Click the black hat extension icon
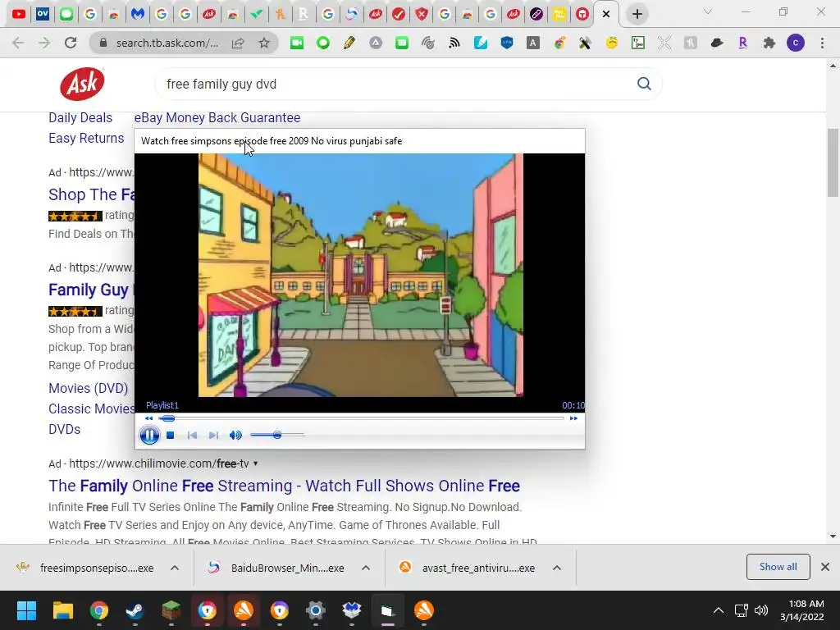Screen dimensions: 840x630 tap(717, 43)
